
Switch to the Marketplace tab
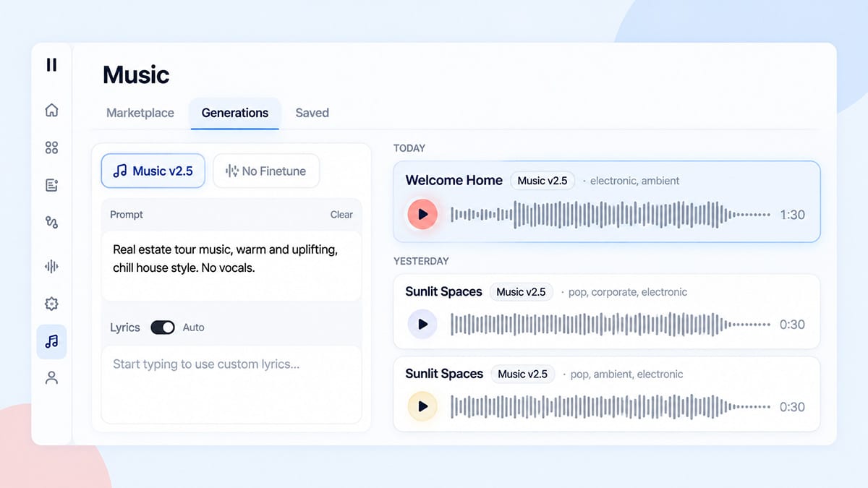click(140, 113)
